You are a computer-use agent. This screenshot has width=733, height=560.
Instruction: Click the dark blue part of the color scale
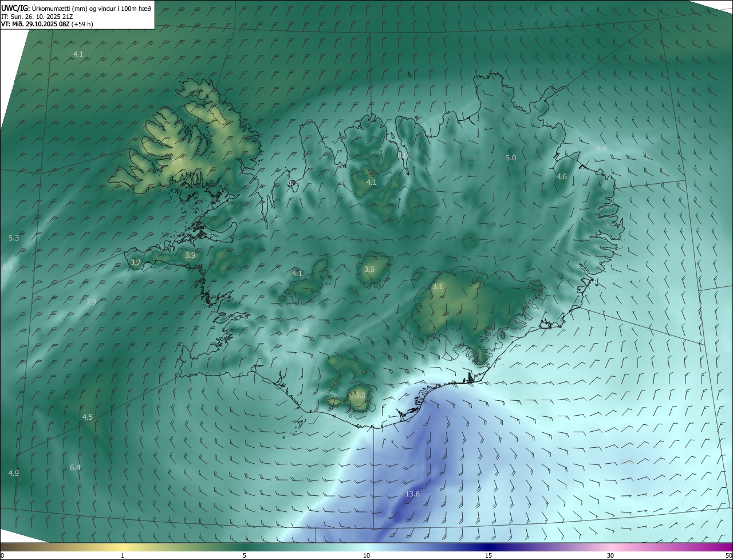[488, 547]
